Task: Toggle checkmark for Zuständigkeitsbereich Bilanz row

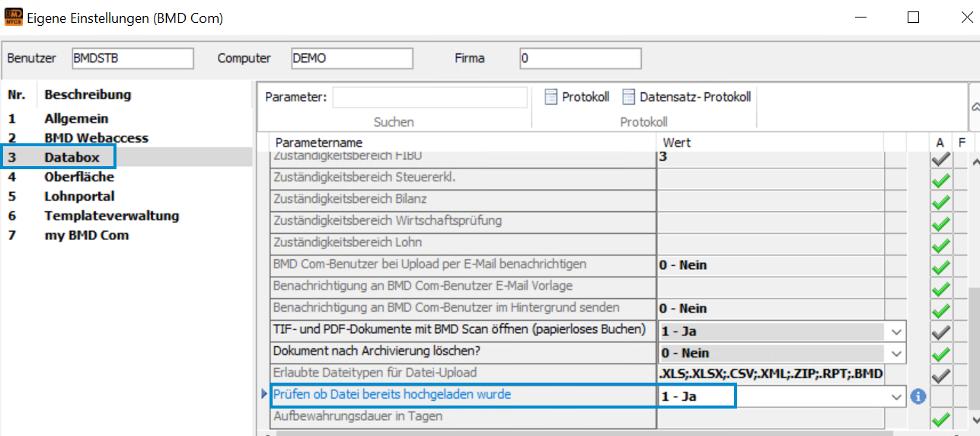Action: coord(941,203)
